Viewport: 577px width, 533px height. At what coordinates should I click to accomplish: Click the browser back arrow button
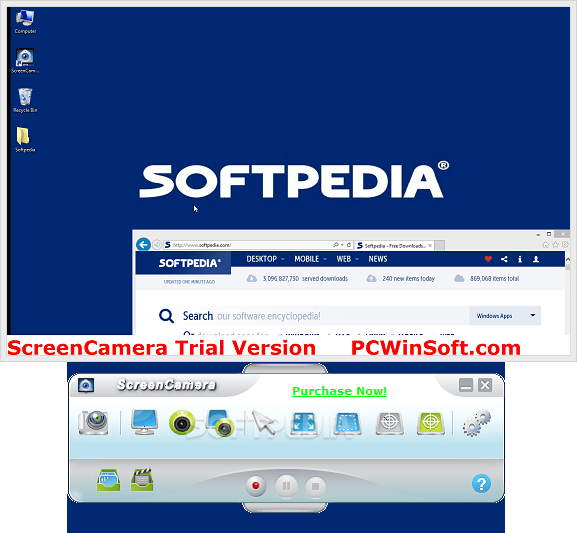[143, 244]
